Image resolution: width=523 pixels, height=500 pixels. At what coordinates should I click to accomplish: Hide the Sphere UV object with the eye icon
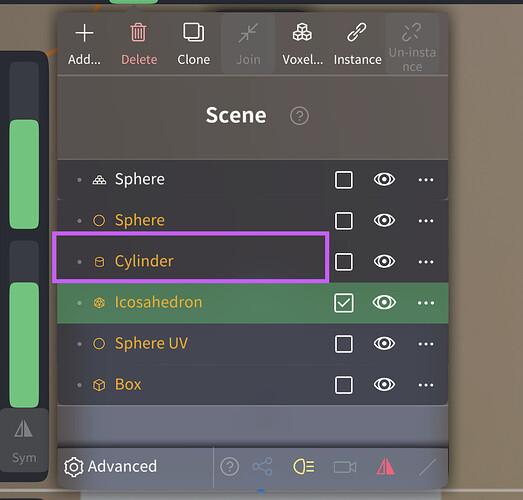tap(384, 343)
